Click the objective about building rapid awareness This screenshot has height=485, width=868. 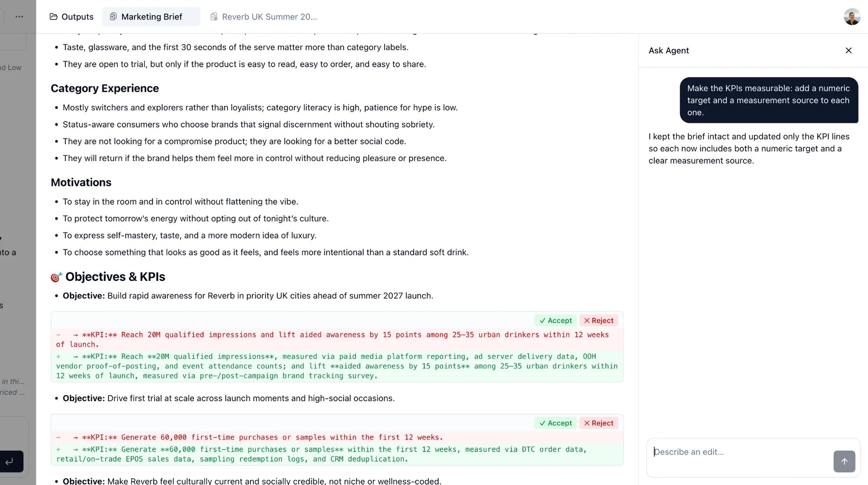[x=248, y=296]
